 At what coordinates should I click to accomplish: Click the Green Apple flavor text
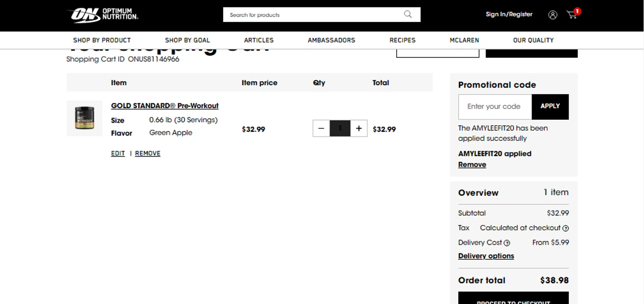point(171,133)
